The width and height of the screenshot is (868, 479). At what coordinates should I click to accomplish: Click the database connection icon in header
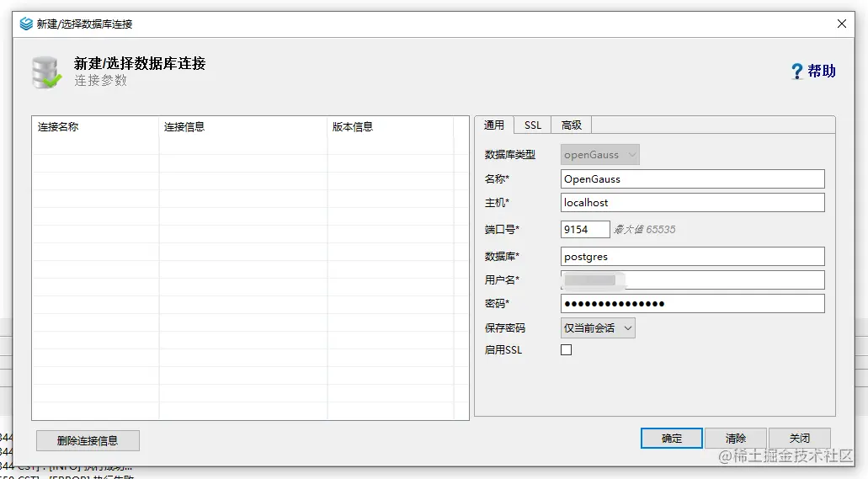(x=46, y=72)
